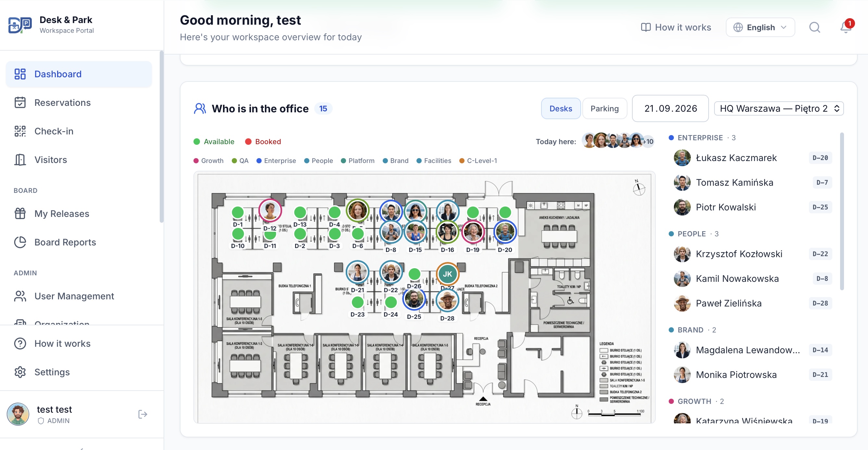Click the booked desk D-19 avatar
Screen dimensions: 868x450
point(473,232)
